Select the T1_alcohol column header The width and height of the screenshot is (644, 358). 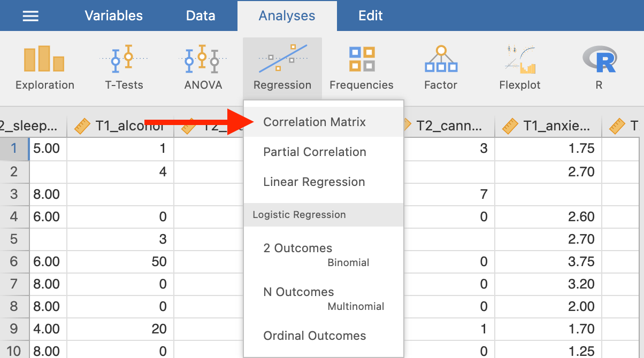pyautogui.click(x=120, y=126)
